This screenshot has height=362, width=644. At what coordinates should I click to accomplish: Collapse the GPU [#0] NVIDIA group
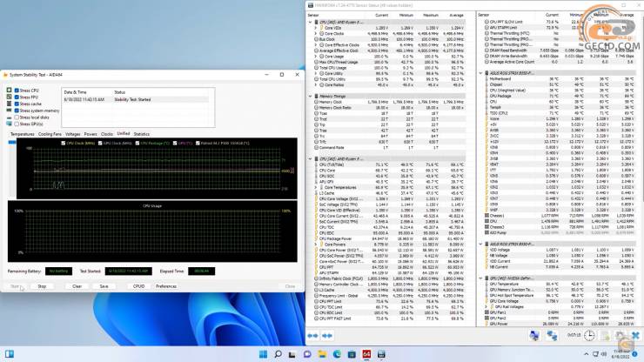tap(480, 278)
